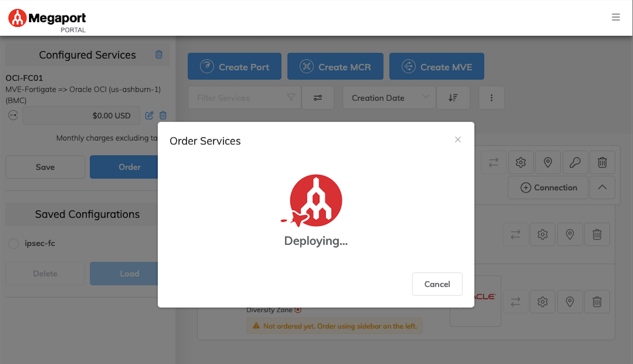Click the Create MCR button

click(x=335, y=66)
